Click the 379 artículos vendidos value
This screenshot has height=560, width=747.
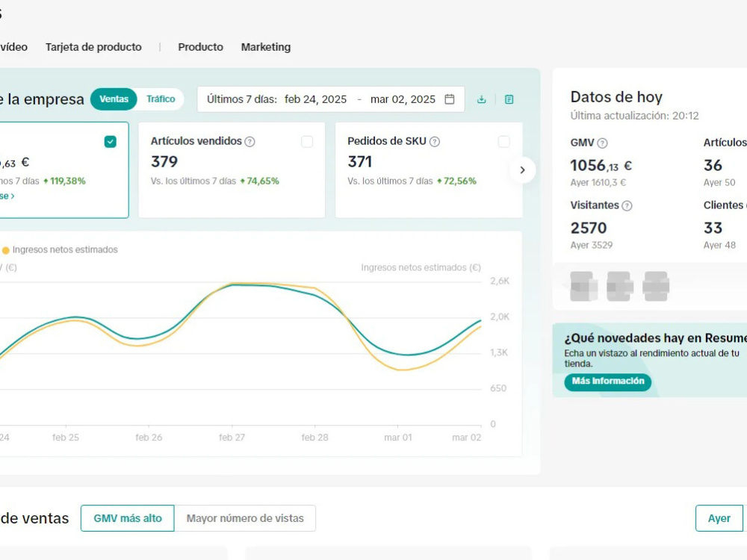164,162
